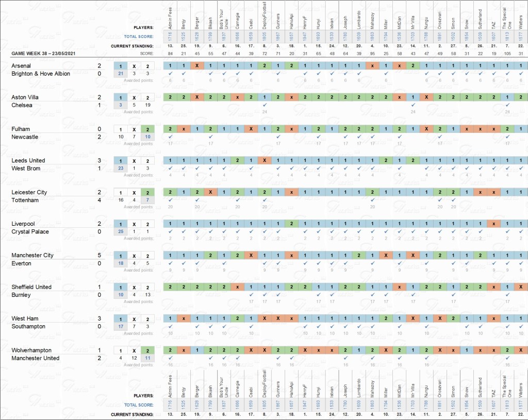Click The Special One's checkmark for Sheffield United
Image resolution: width=528 pixels, height=420 pixels.
[x=507, y=295]
